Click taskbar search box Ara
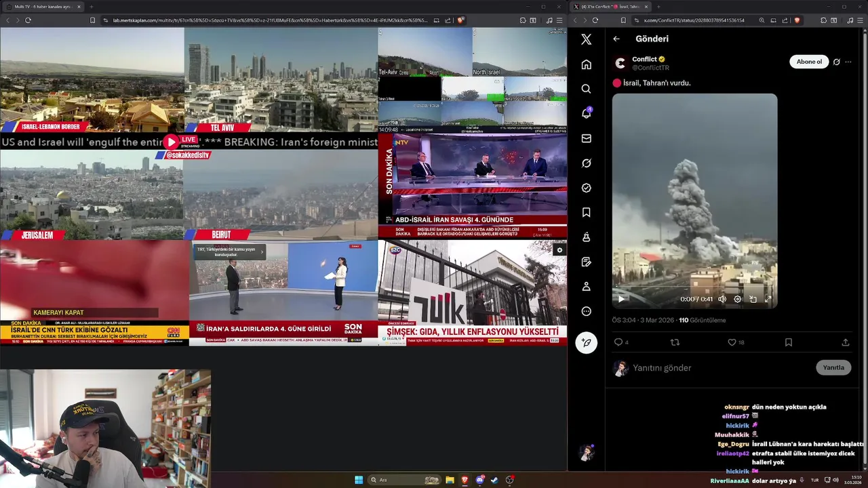Image resolution: width=868 pixels, height=488 pixels. [x=404, y=480]
